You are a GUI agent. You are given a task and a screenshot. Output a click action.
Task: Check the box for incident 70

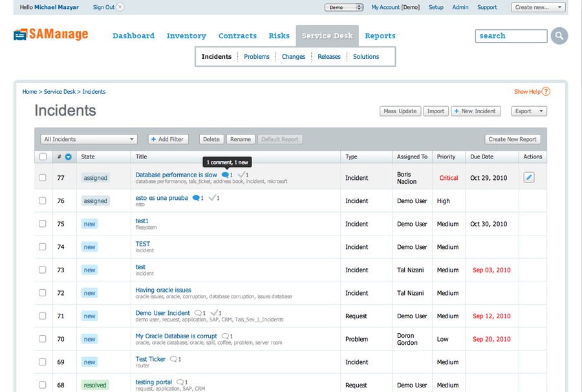point(43,338)
